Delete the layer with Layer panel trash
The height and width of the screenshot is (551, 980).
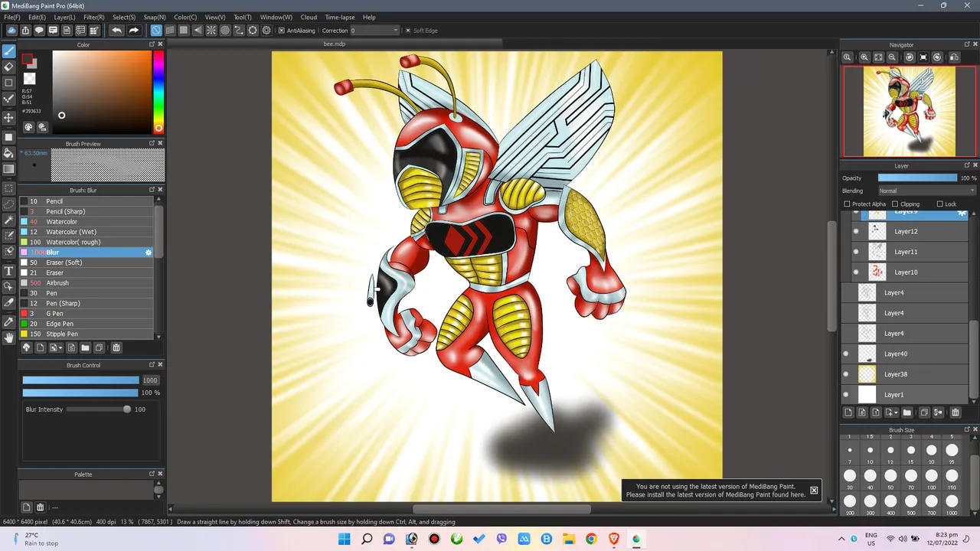(x=955, y=412)
